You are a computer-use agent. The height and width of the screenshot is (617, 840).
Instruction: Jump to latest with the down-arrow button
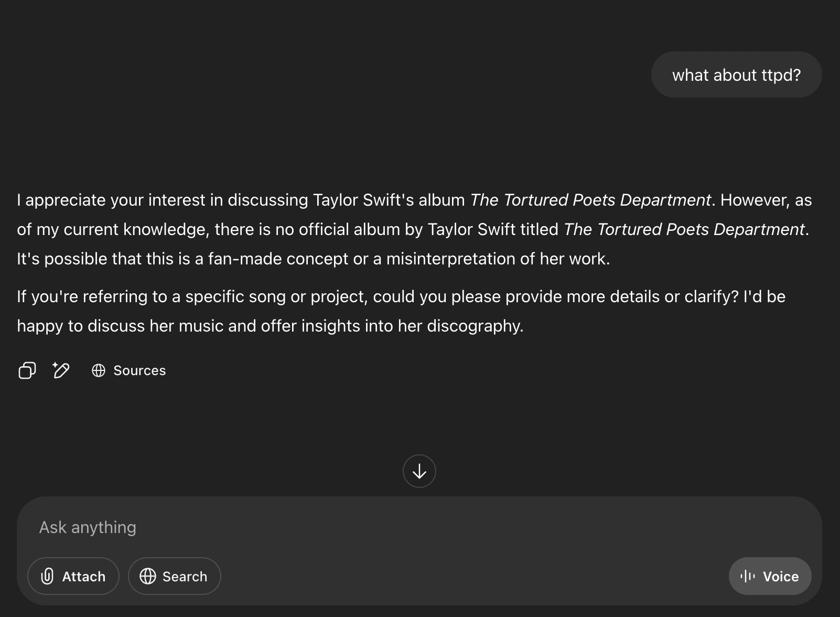(419, 471)
